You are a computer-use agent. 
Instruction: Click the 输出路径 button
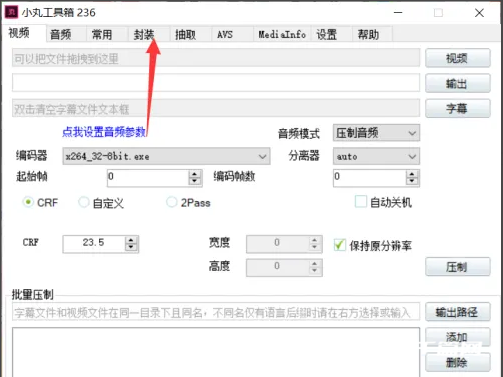pyautogui.click(x=458, y=312)
